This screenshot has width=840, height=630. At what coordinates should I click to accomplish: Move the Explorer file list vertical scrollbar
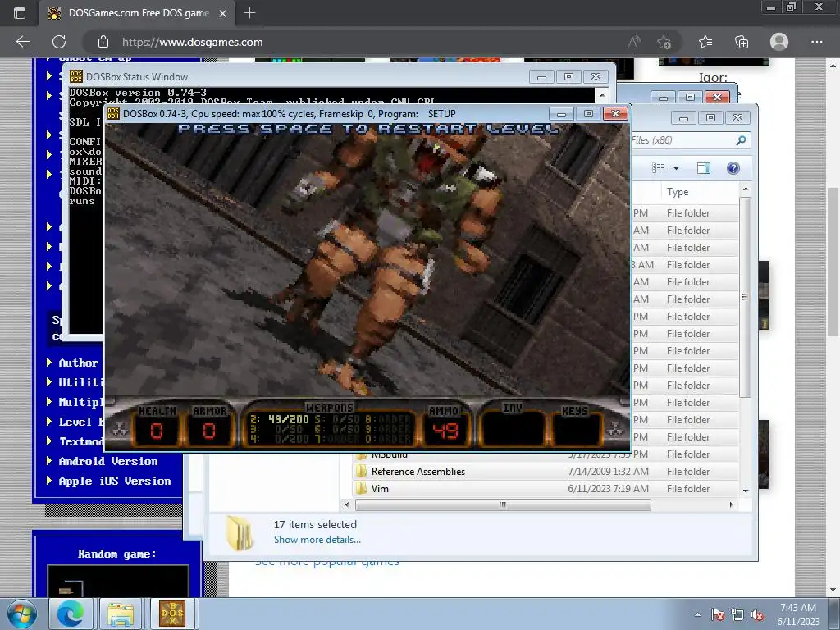point(745,297)
